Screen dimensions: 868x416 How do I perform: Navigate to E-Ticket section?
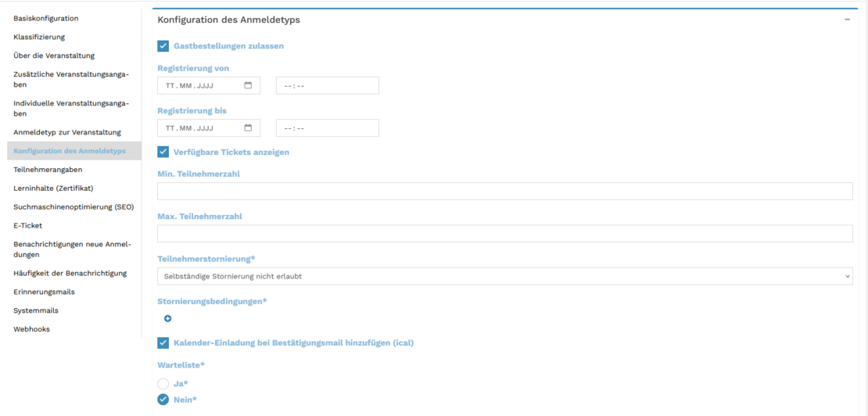click(27, 225)
